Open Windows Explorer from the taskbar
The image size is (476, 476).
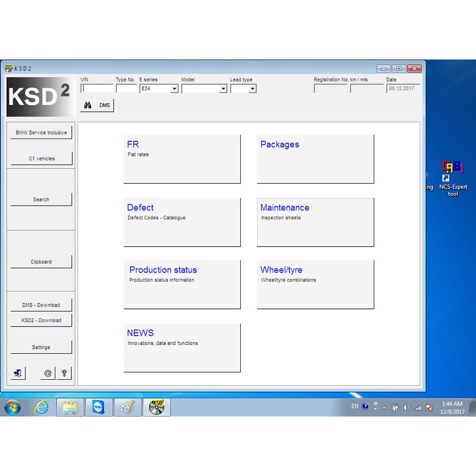[x=70, y=407]
